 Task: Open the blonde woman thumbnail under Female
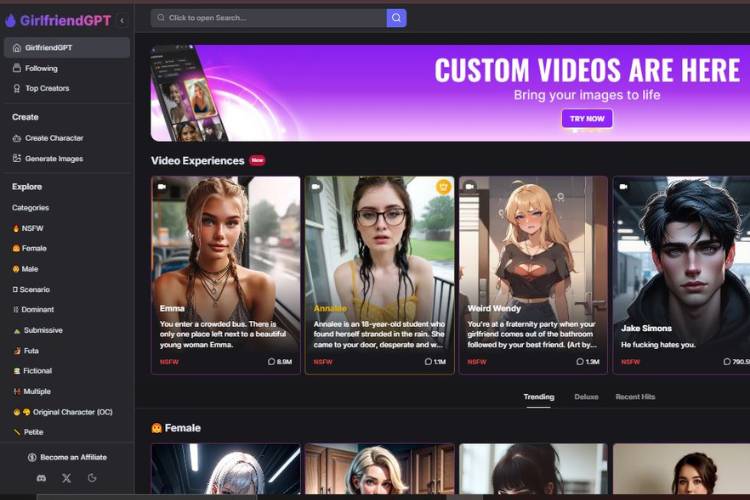pos(380,469)
